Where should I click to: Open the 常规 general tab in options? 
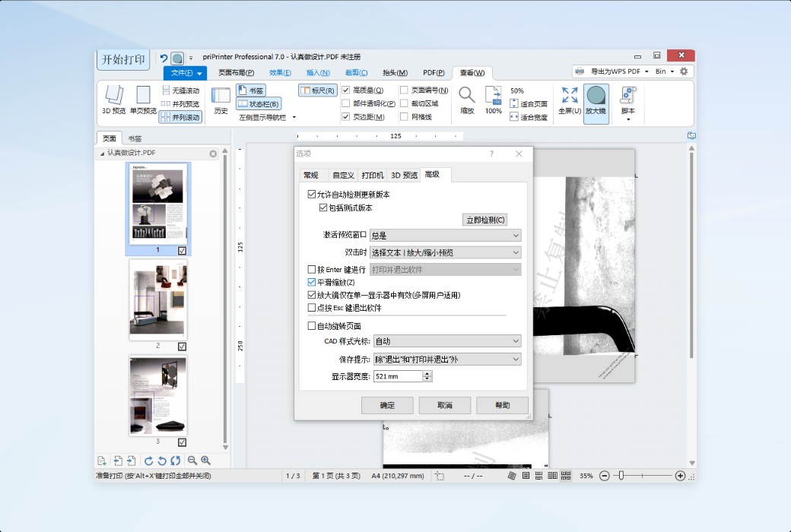click(x=311, y=175)
